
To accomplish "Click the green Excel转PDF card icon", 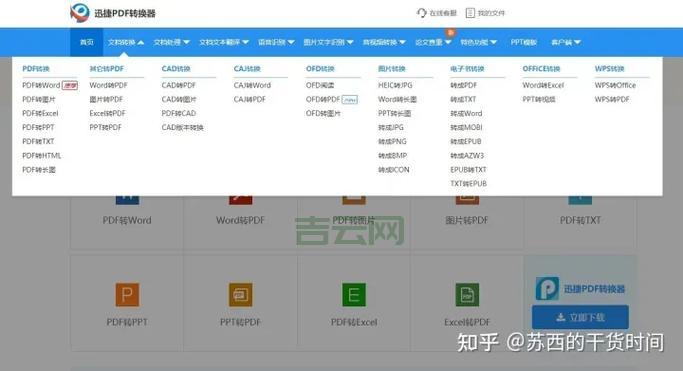I will pyautogui.click(x=467, y=295).
